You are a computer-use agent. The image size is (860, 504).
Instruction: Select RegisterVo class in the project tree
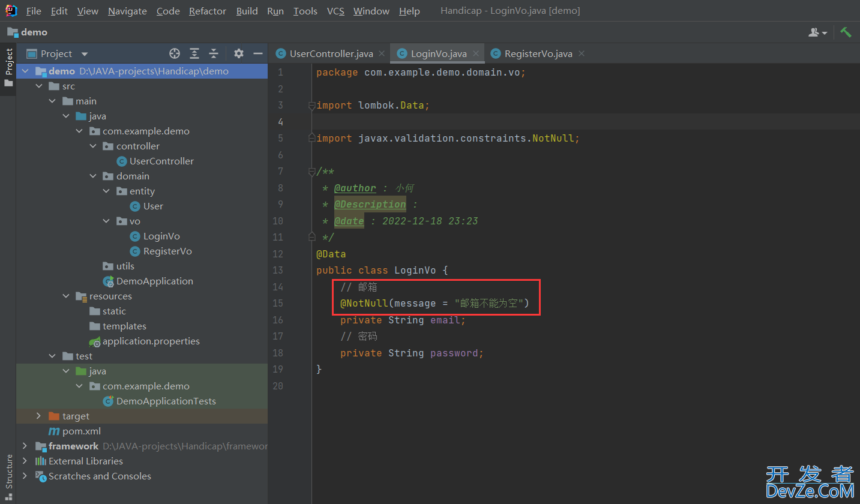(x=167, y=251)
